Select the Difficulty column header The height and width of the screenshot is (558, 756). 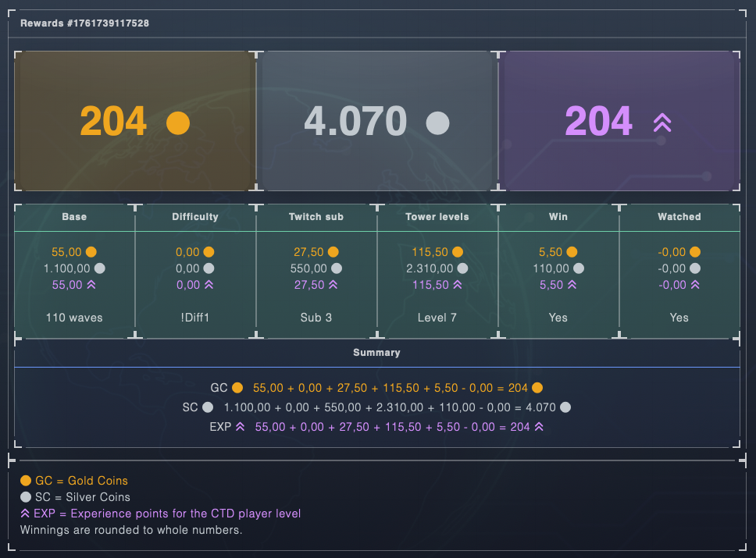tap(195, 217)
